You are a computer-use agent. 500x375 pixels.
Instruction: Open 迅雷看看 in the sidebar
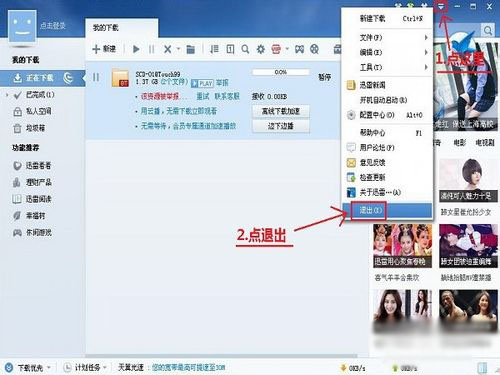click(38, 166)
